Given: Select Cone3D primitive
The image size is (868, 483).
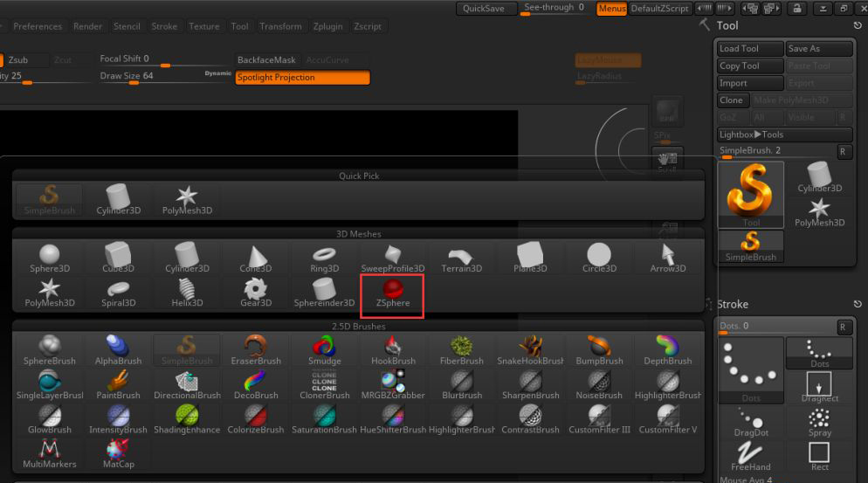Looking at the screenshot, I should point(256,259).
